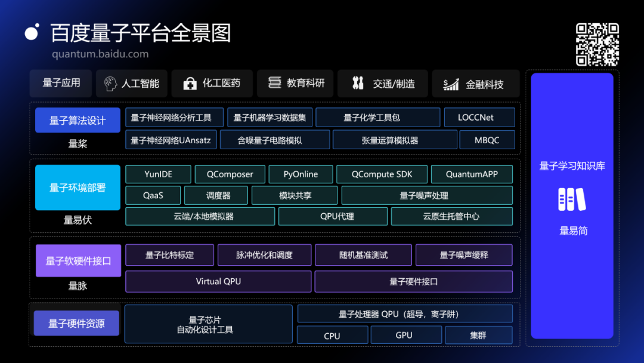Click the 量子软硬件接口 purple button
Image resolution: width=644 pixels, height=363 pixels.
[x=78, y=261]
